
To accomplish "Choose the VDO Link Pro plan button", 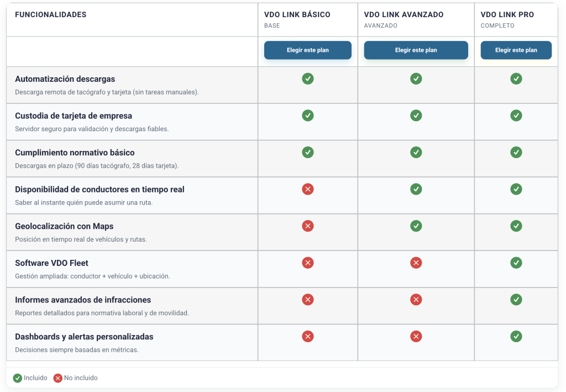I will (516, 50).
